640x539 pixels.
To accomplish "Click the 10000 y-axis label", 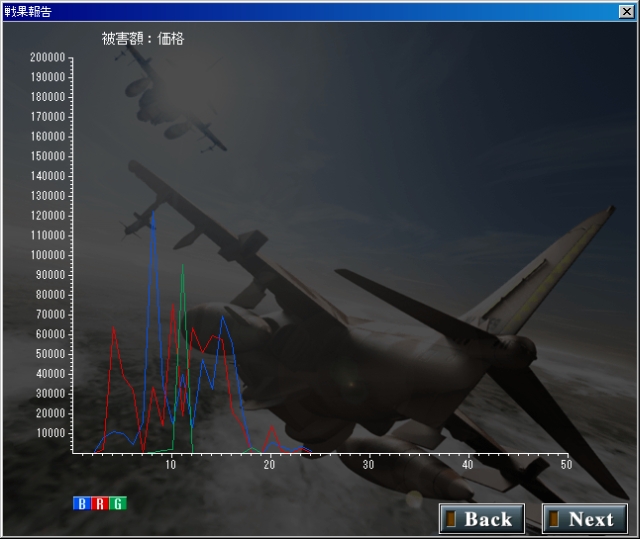I will click(x=50, y=433).
